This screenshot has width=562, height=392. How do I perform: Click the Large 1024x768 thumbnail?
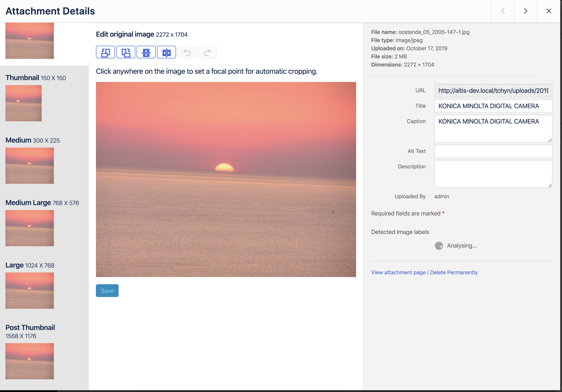pos(29,290)
